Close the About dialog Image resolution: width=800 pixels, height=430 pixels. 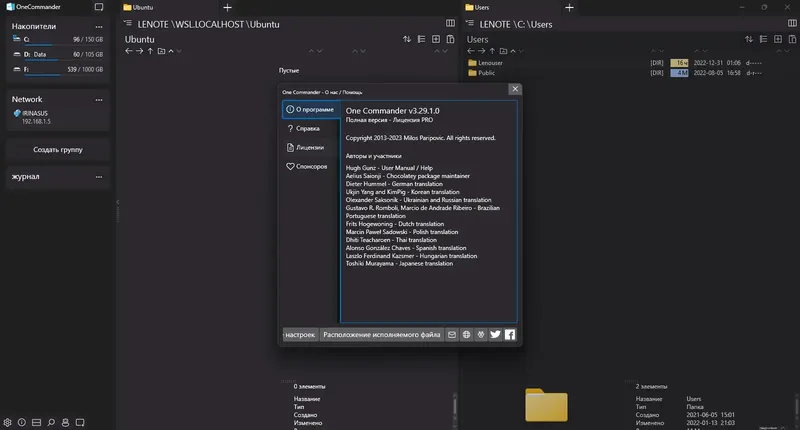515,89
